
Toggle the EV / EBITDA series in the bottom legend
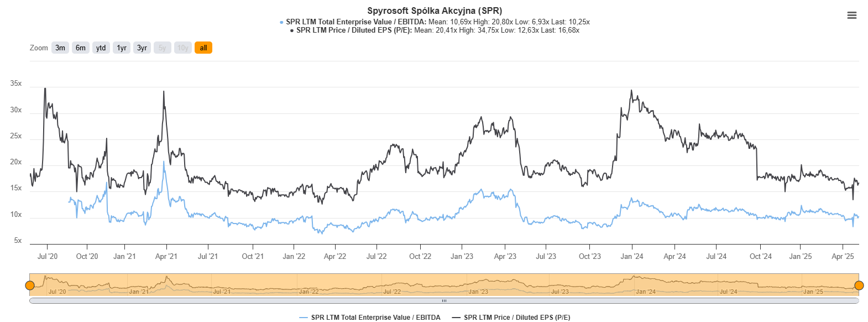[370, 318]
